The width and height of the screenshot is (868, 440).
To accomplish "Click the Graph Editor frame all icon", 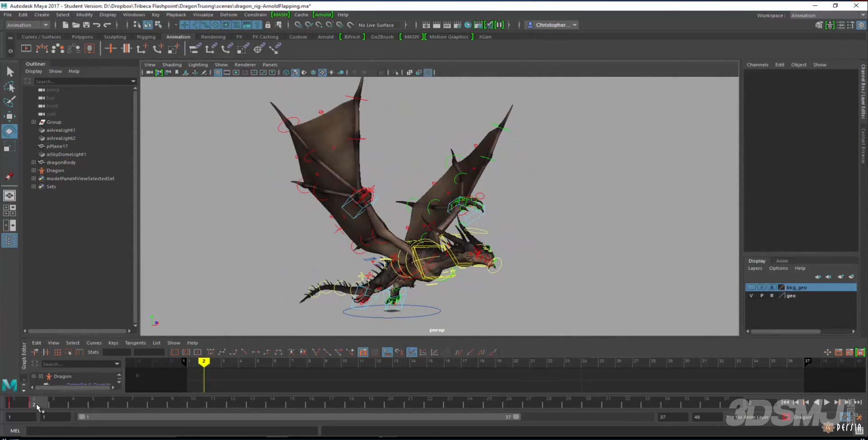I will coord(175,352).
